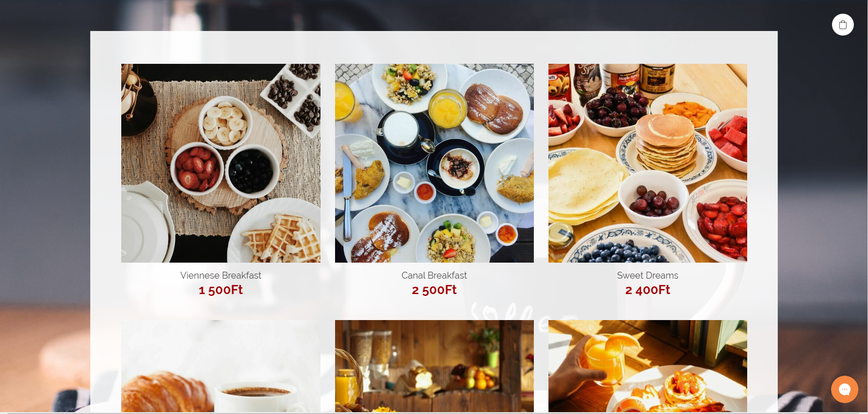The width and height of the screenshot is (868, 414).
Task: Open the Viennese Breakfast product image
Action: [x=221, y=163]
